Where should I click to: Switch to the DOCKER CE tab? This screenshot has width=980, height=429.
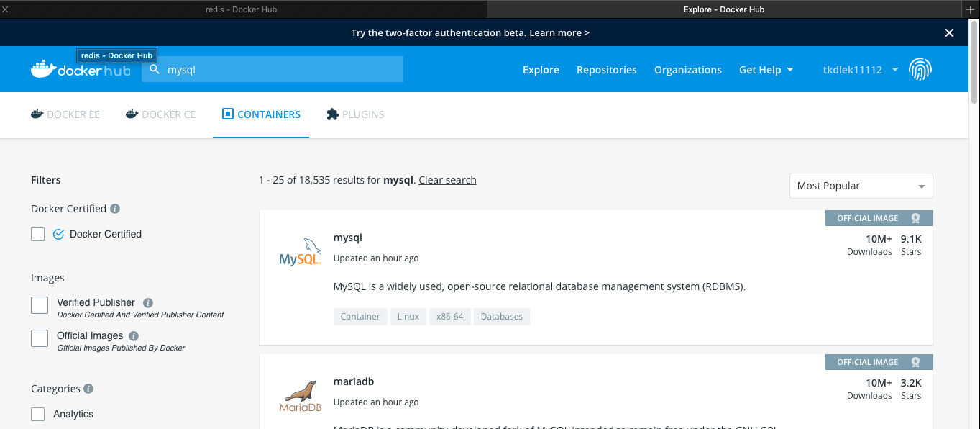(x=160, y=114)
